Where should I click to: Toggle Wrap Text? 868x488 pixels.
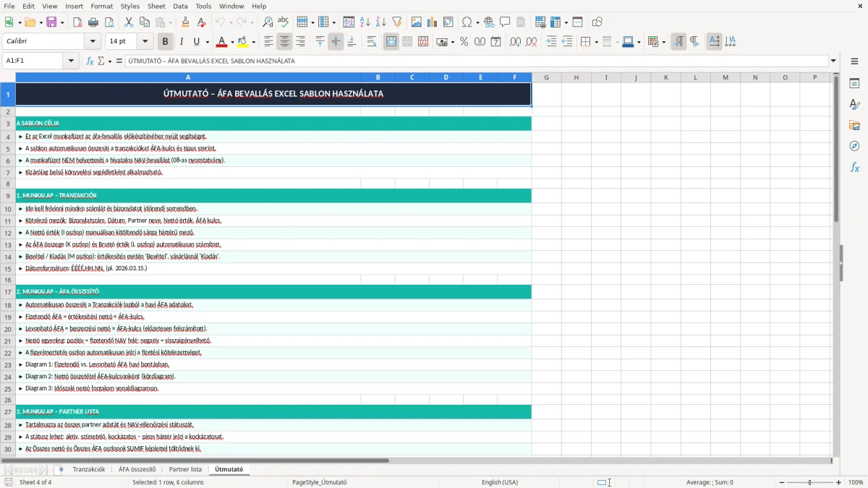(x=372, y=42)
